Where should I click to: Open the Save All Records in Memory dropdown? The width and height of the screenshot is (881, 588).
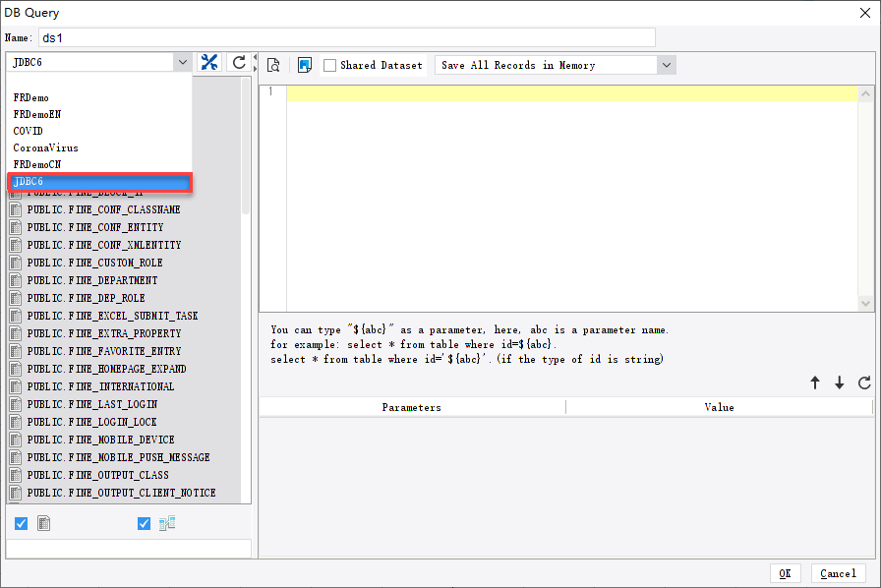click(666, 65)
